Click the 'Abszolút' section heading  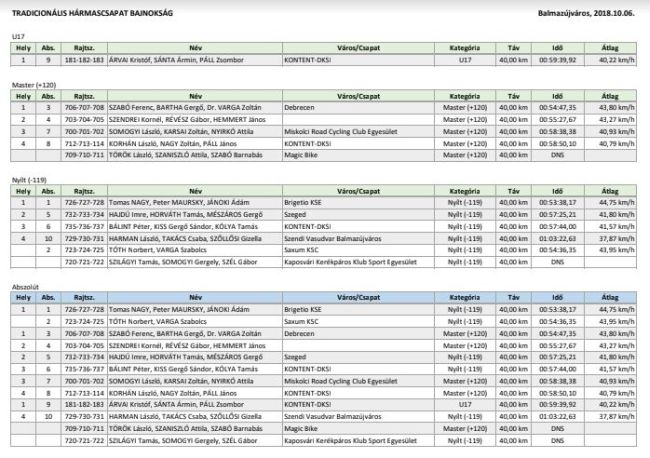pyautogui.click(x=25, y=287)
